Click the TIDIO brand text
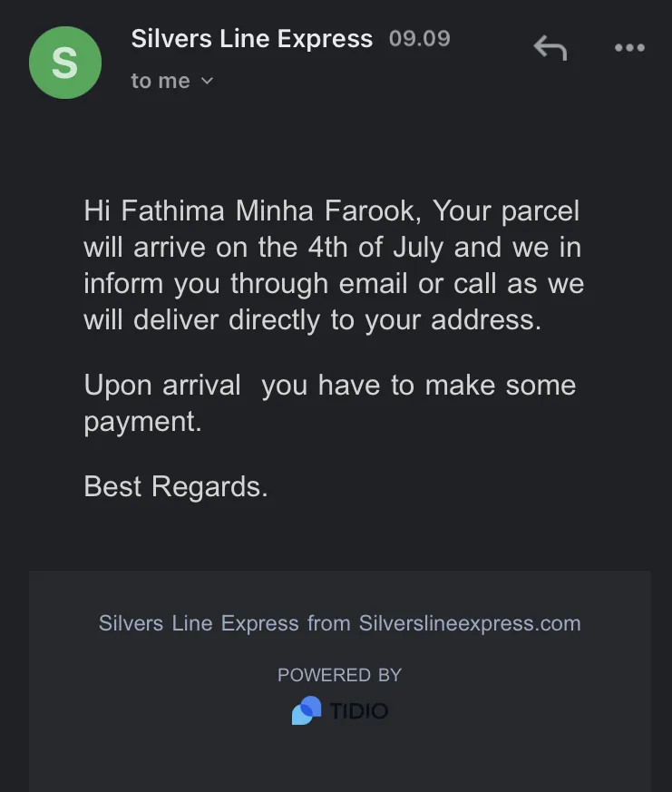This screenshot has width=672, height=792. click(359, 711)
